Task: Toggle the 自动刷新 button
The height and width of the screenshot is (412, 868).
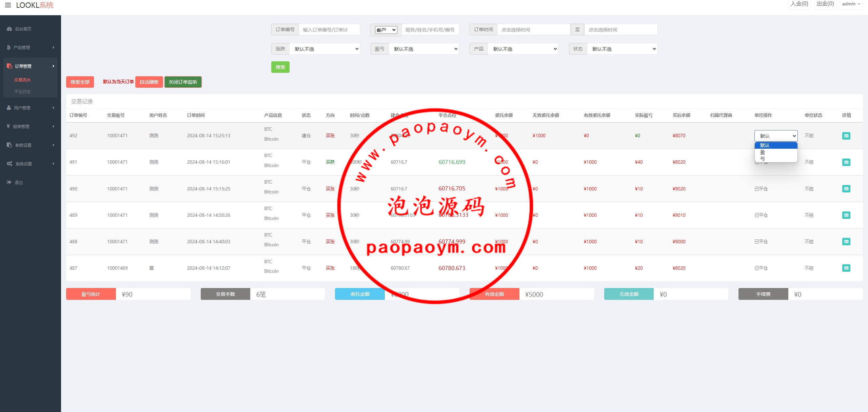Action: (x=149, y=82)
